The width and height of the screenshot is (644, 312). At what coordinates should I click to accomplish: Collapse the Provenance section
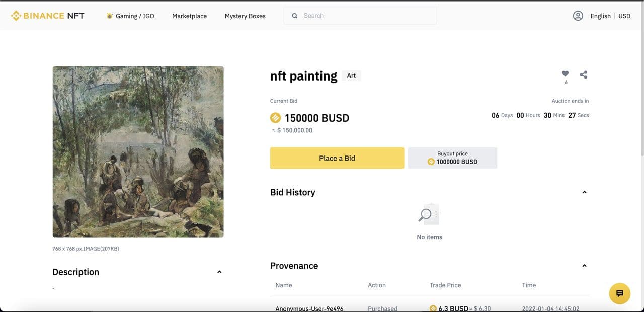point(584,266)
